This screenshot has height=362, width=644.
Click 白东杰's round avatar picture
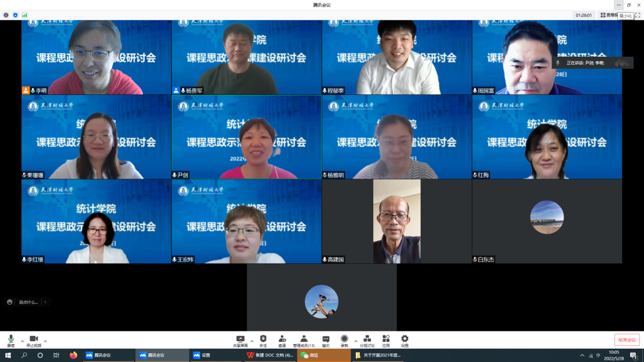[x=547, y=217]
